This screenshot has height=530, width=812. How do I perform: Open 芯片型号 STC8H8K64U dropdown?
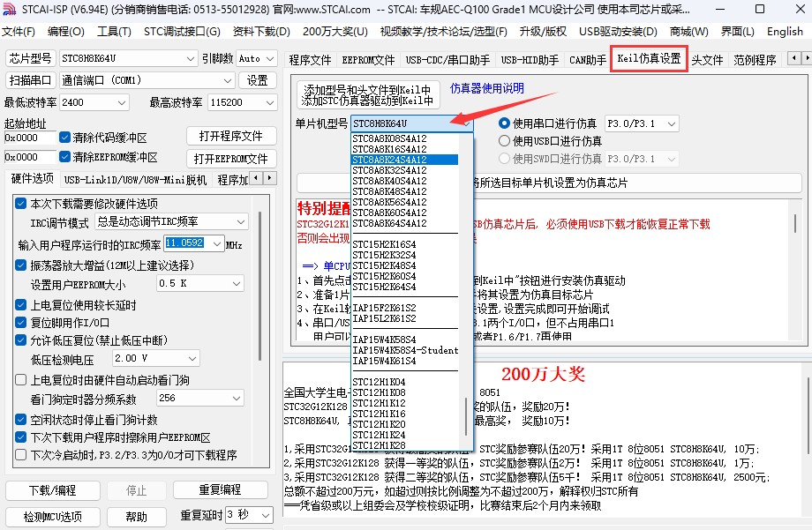pos(128,58)
